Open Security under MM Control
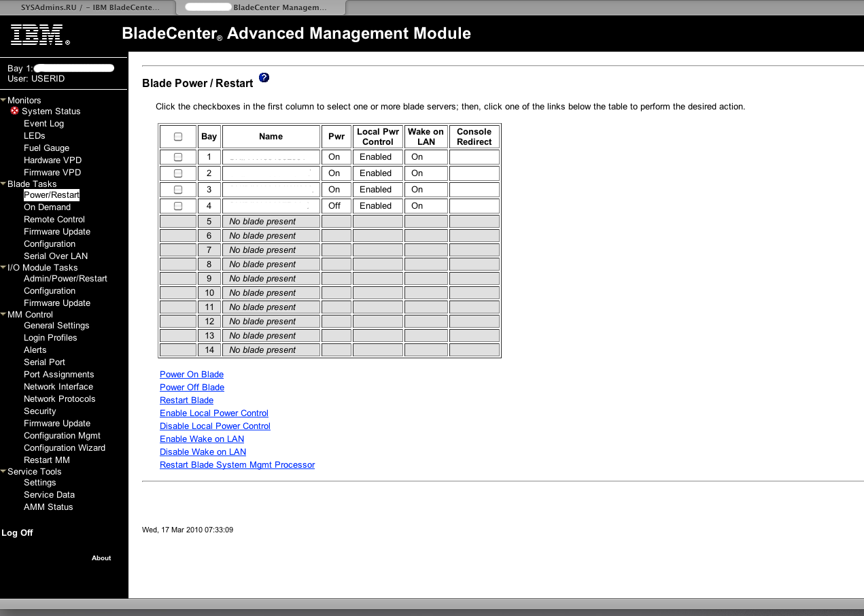864x616 pixels. [x=40, y=411]
